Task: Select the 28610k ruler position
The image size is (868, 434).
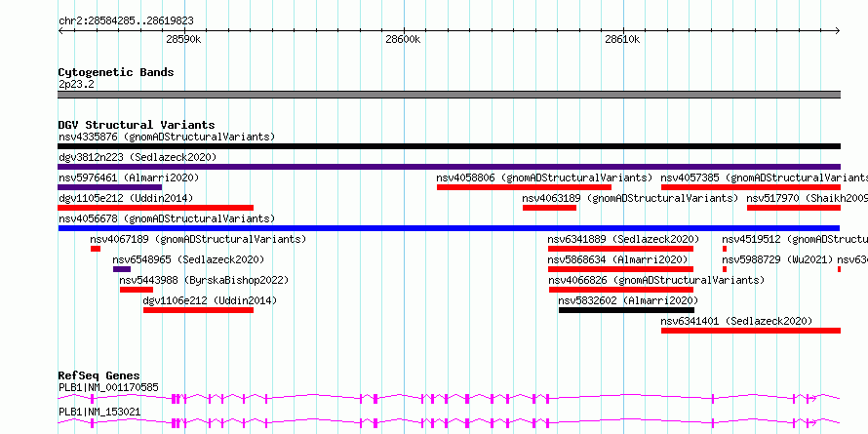Action: [x=623, y=39]
